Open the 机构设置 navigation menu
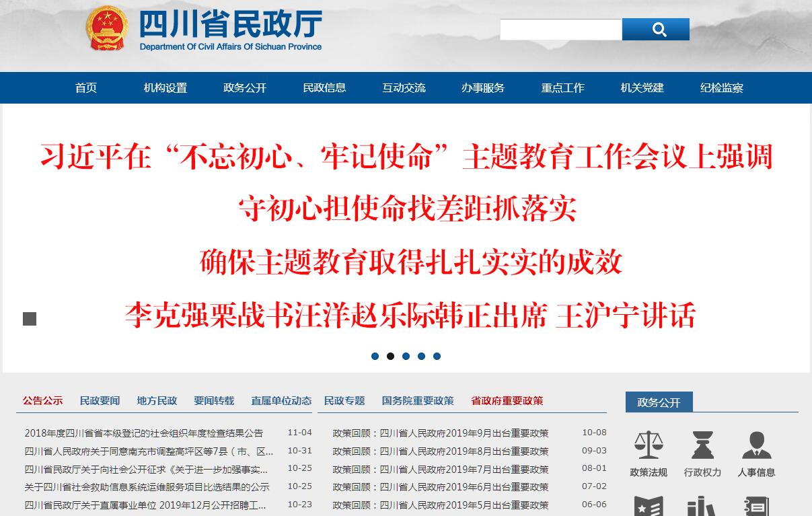 click(x=165, y=88)
